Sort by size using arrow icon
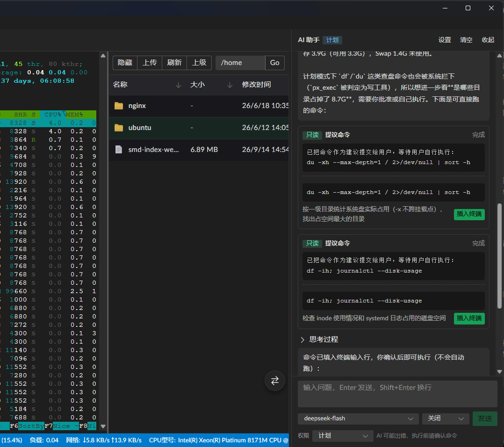504x447 pixels. coord(230,85)
